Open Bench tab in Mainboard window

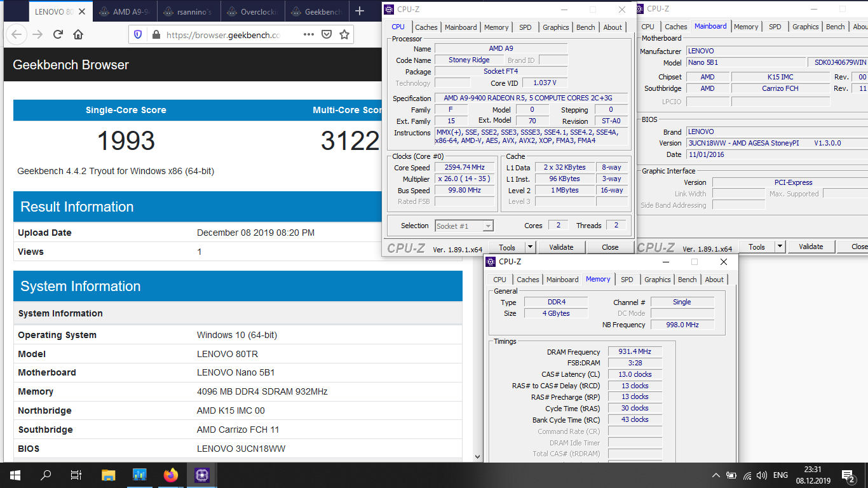[836, 27]
